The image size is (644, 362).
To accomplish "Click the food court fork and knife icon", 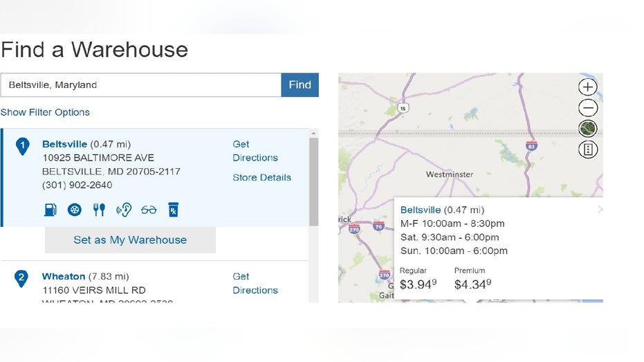I will (x=99, y=210).
